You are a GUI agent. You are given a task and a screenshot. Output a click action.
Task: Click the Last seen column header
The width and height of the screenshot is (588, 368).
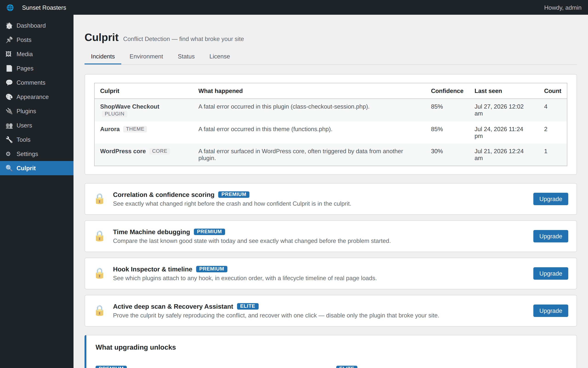pyautogui.click(x=488, y=91)
